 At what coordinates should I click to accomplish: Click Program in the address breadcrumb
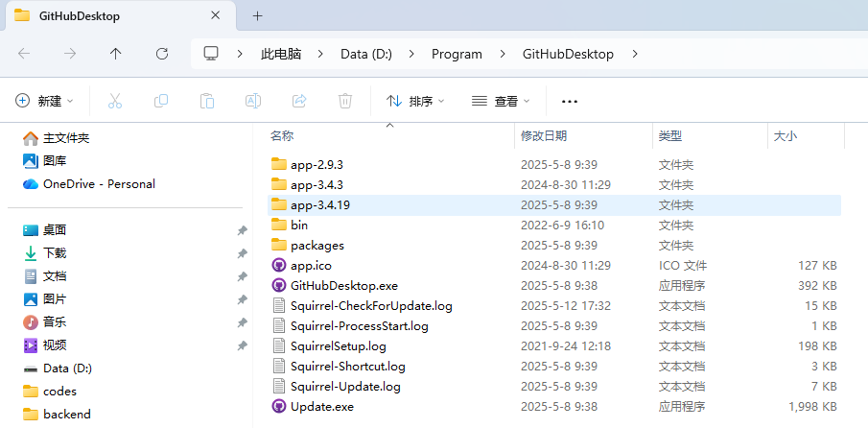[x=457, y=54]
